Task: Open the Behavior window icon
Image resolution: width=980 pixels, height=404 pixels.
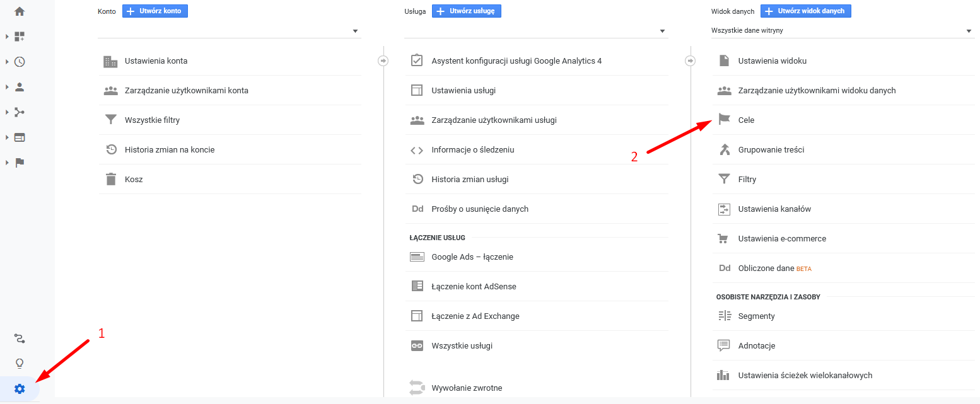Action: point(20,137)
